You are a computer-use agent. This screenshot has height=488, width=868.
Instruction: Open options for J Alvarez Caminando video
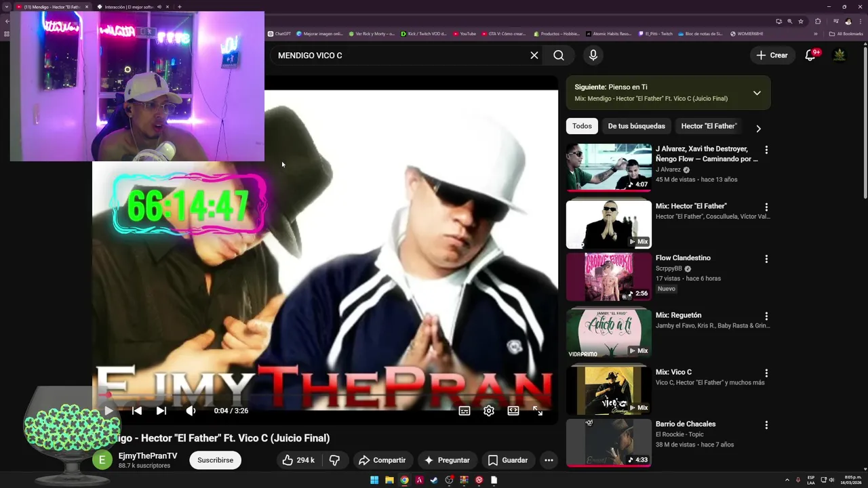click(766, 149)
